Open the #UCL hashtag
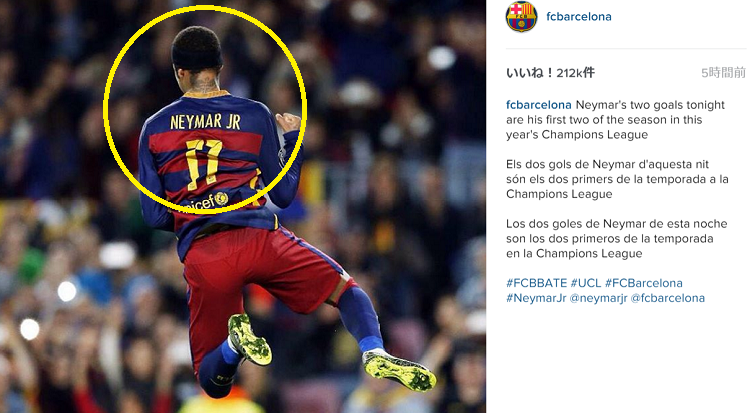This screenshot has height=413, width=750. 586,283
